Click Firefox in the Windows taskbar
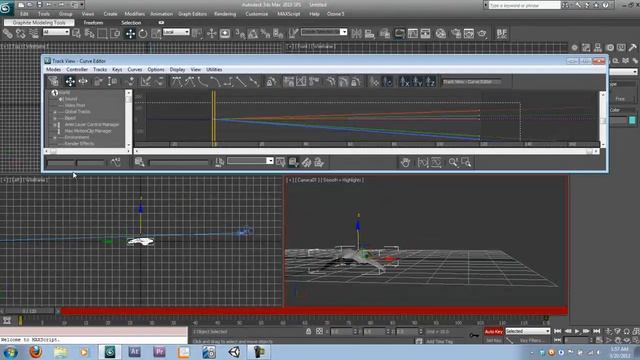The height and width of the screenshot is (360, 640). click(36, 352)
